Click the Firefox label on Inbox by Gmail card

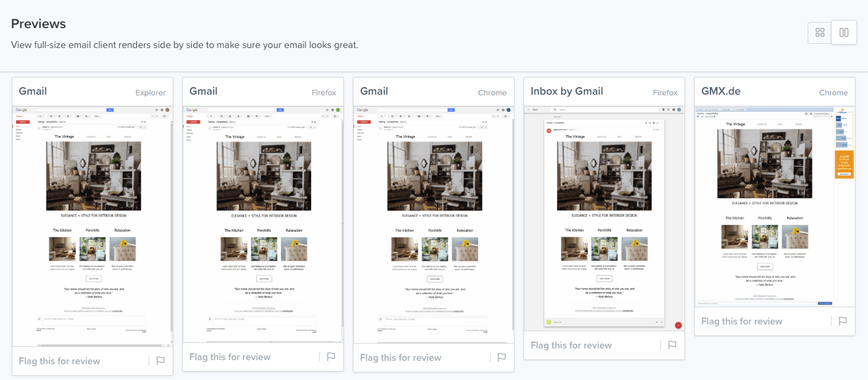(665, 93)
